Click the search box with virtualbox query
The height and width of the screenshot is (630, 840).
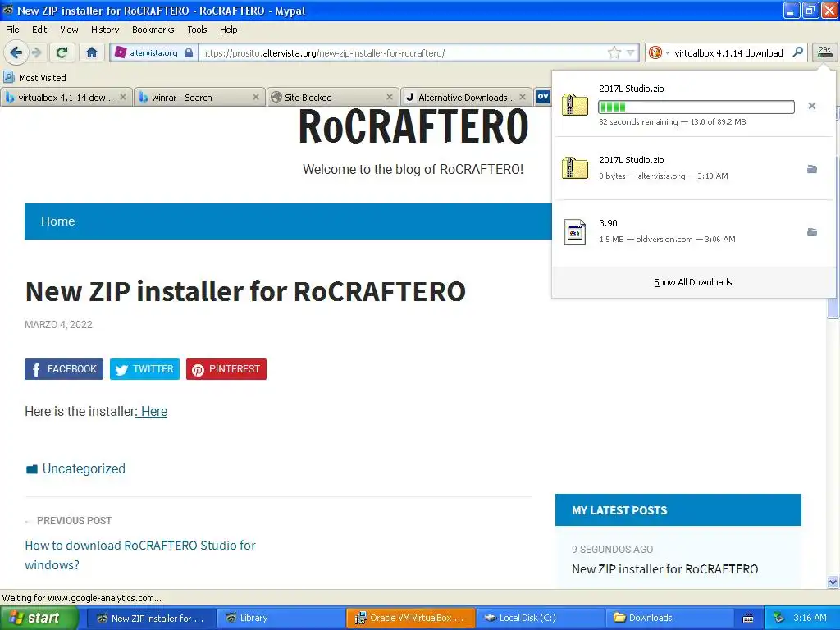pos(728,53)
